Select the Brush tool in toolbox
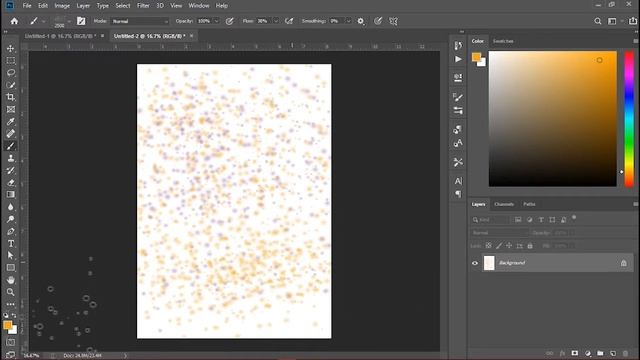Viewport: 640px width, 360px height. tap(11, 146)
